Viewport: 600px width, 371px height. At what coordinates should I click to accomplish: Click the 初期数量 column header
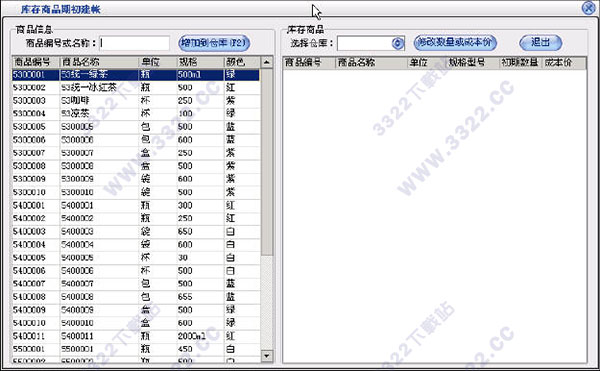tap(520, 63)
